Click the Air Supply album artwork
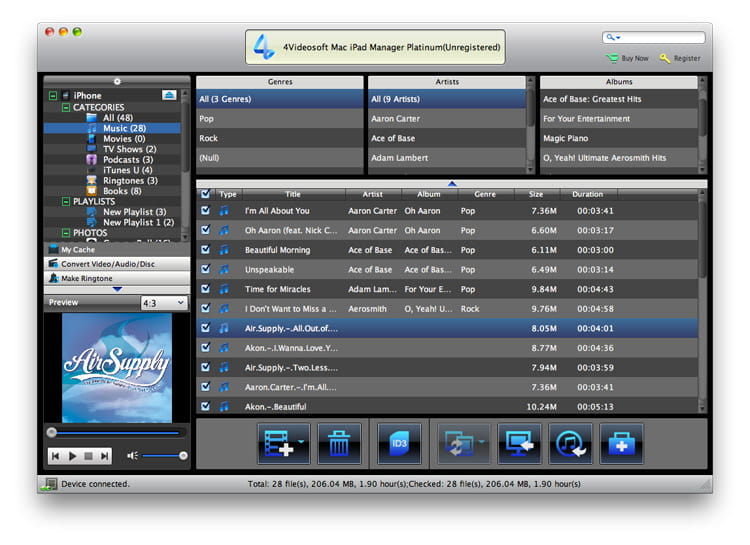Screen dimensions: 750x545 [x=117, y=368]
